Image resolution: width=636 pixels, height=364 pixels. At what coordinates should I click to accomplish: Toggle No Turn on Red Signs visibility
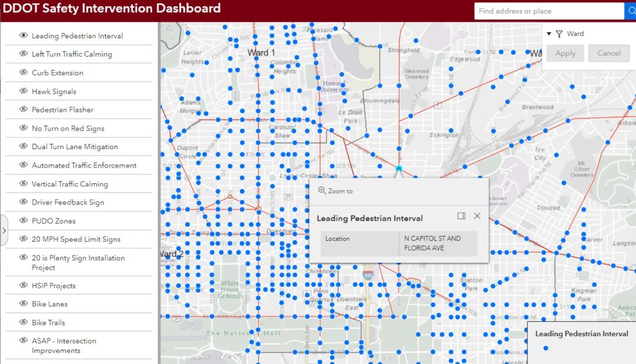(24, 128)
